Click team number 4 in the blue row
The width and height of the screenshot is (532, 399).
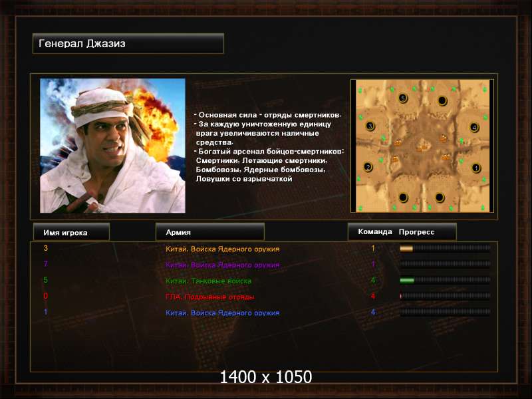click(373, 312)
